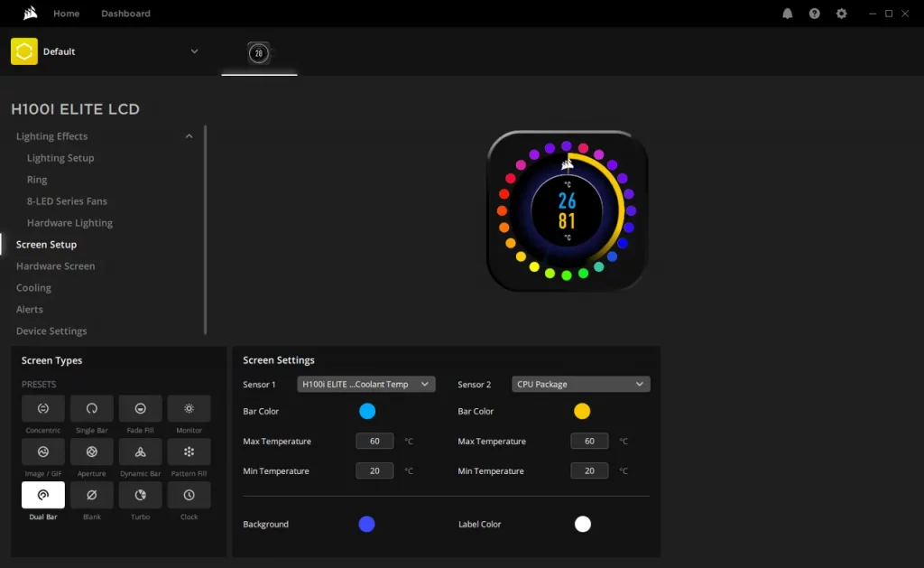Select the Turbo screen preset

click(x=140, y=495)
